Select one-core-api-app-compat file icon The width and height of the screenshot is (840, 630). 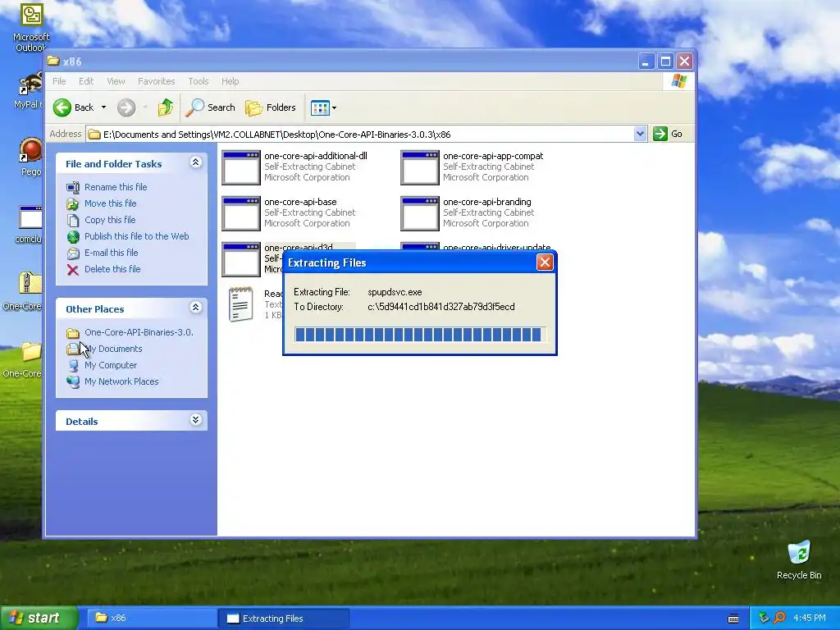[x=420, y=167]
